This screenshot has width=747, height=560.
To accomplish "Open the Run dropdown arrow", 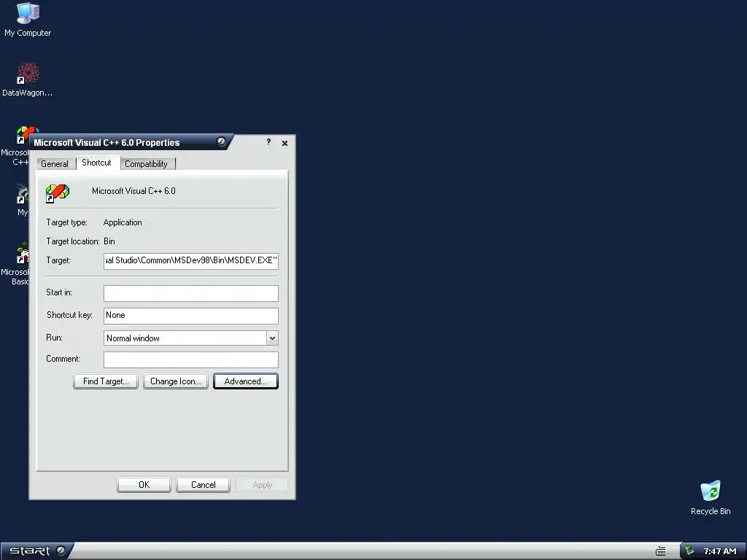I will click(x=272, y=338).
